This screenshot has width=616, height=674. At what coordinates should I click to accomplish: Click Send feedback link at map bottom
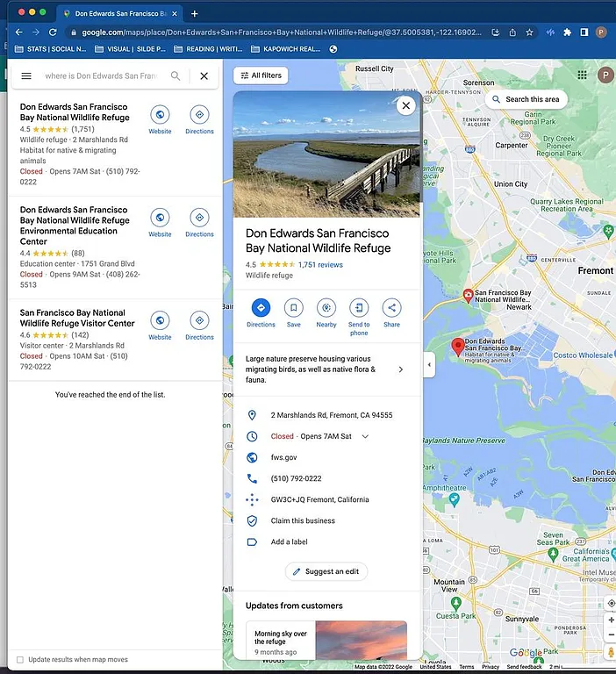tap(524, 667)
